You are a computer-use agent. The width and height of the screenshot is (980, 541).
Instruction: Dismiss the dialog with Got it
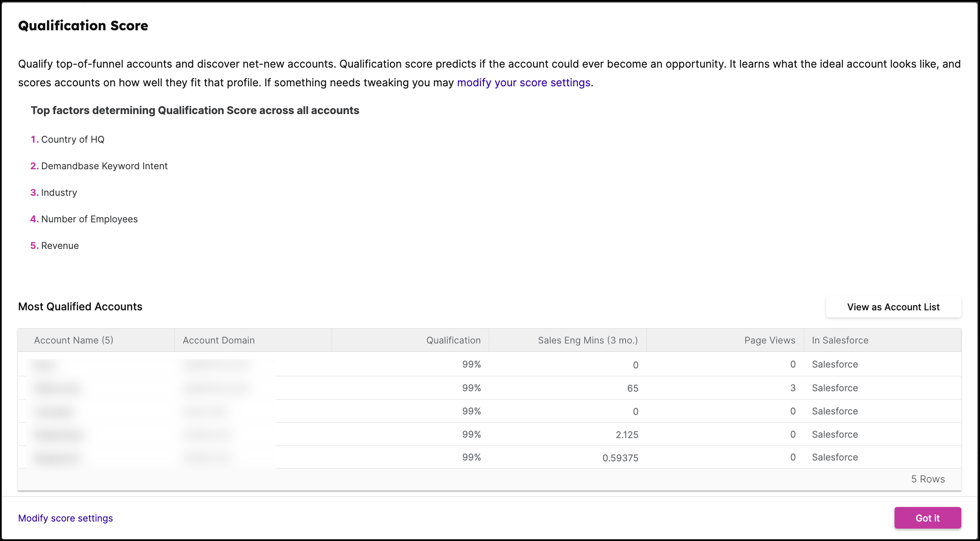click(928, 518)
